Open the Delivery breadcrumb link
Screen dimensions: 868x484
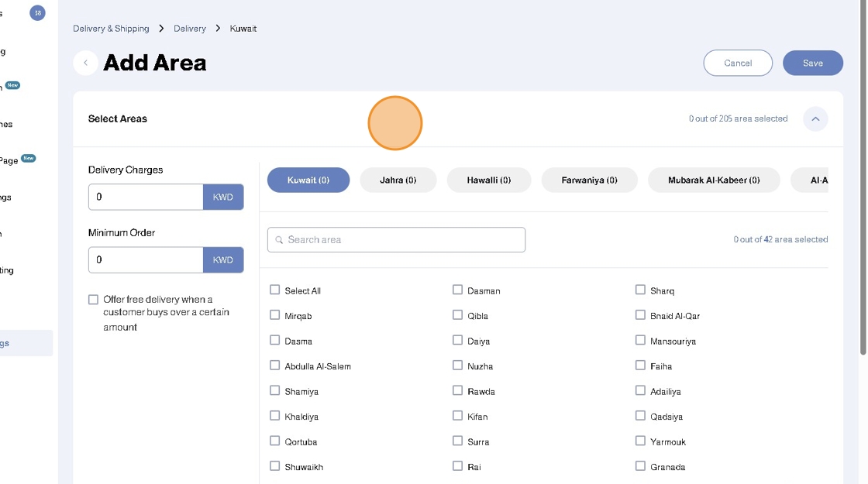coord(190,29)
